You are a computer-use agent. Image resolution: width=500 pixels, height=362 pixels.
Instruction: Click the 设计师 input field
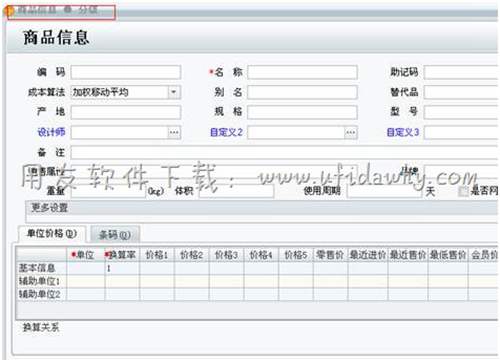click(x=120, y=132)
